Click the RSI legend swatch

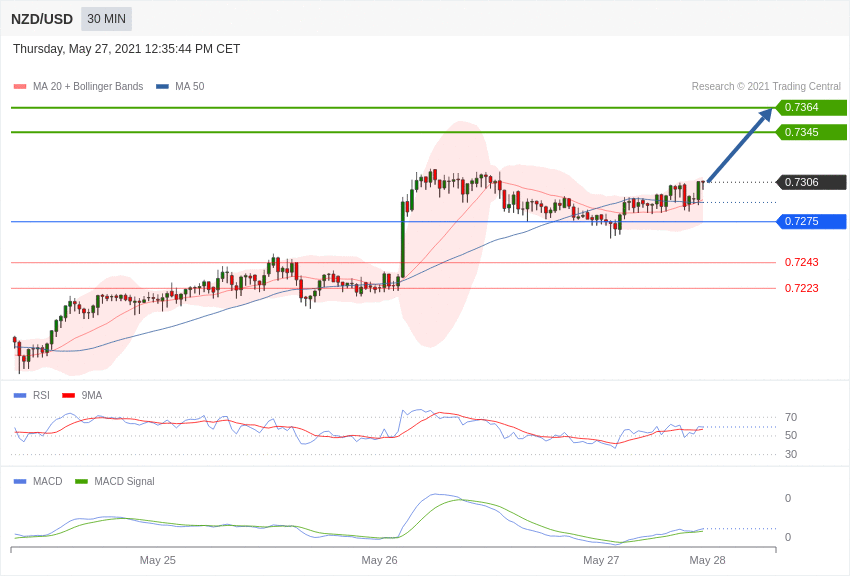(20, 396)
